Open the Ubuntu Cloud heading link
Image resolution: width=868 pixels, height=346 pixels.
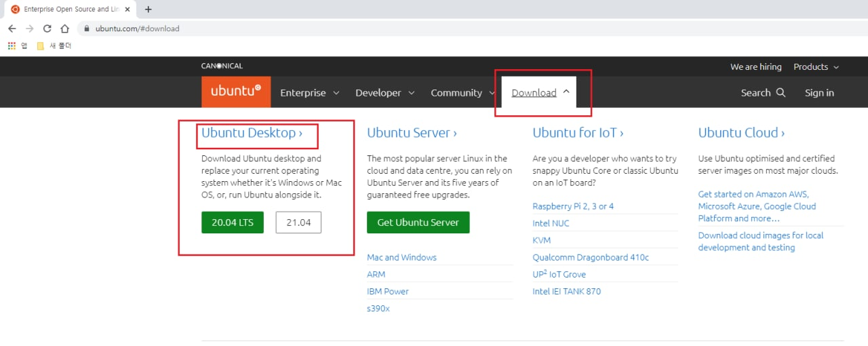[741, 133]
